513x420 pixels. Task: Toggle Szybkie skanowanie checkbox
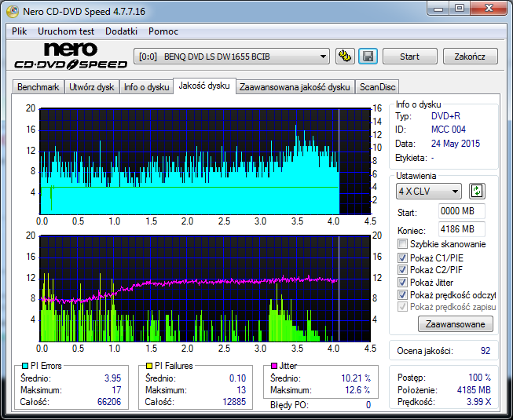[402, 244]
